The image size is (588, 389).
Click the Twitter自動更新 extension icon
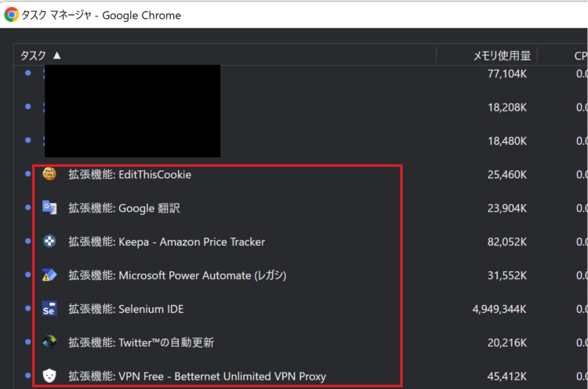tap(49, 342)
